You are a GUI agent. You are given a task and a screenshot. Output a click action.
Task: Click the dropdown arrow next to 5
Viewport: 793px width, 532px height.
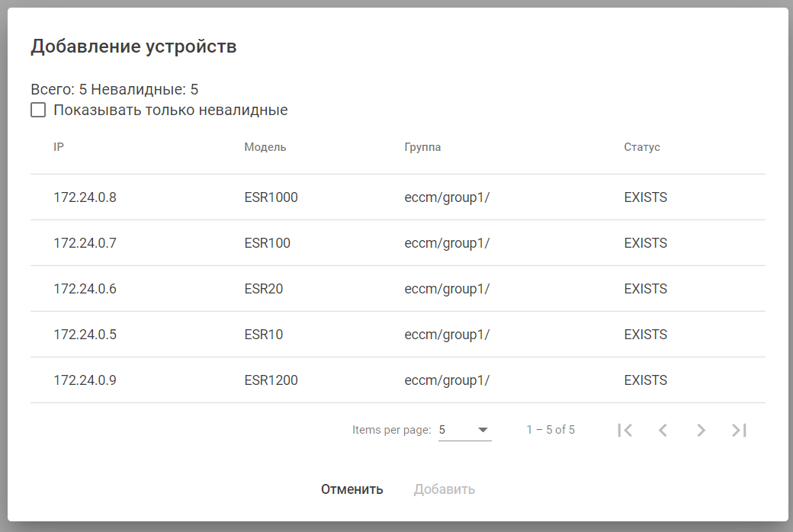coord(483,430)
